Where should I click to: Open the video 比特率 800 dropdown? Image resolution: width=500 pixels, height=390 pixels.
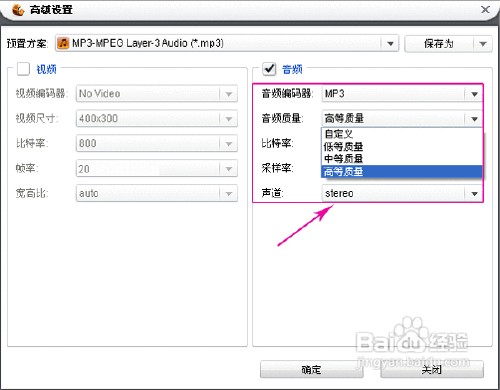coord(157,144)
